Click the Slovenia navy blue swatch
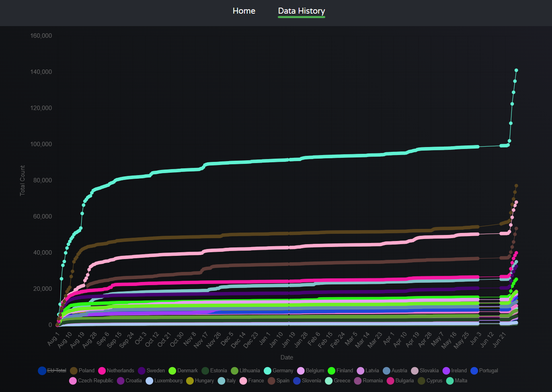Viewport: 552px width, 392px height. [x=297, y=381]
